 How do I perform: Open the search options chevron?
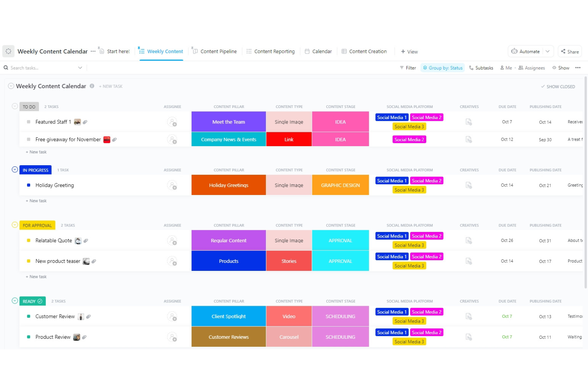[80, 68]
